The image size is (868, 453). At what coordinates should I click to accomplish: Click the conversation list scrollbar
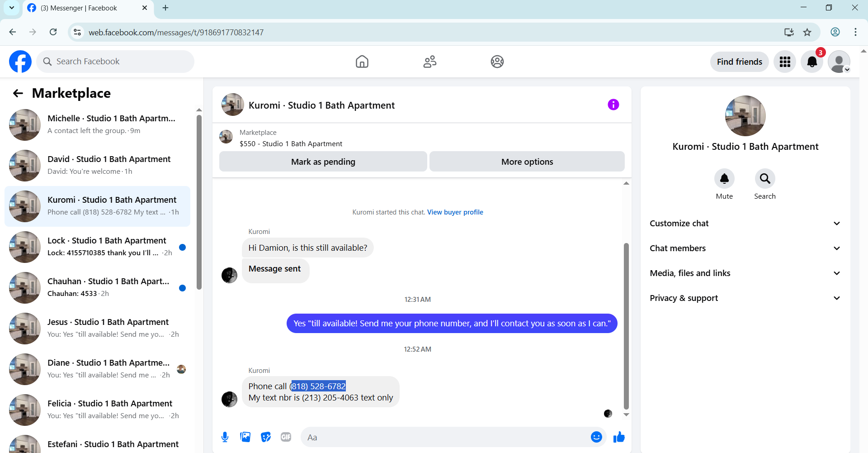pos(199,201)
